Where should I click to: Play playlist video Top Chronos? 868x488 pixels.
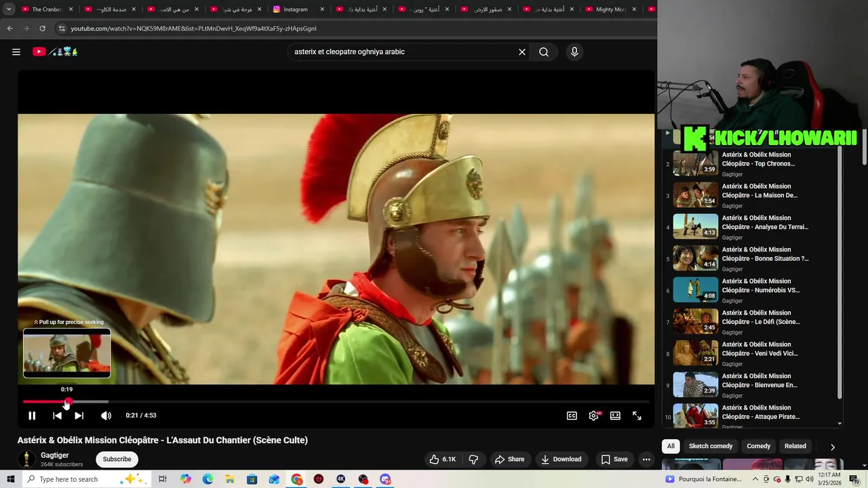coord(751,163)
